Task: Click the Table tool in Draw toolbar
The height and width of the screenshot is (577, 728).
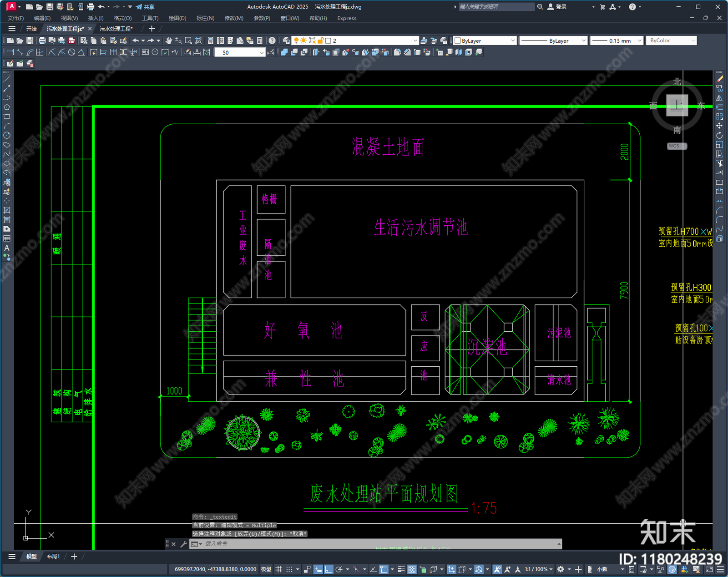Action: point(7,238)
